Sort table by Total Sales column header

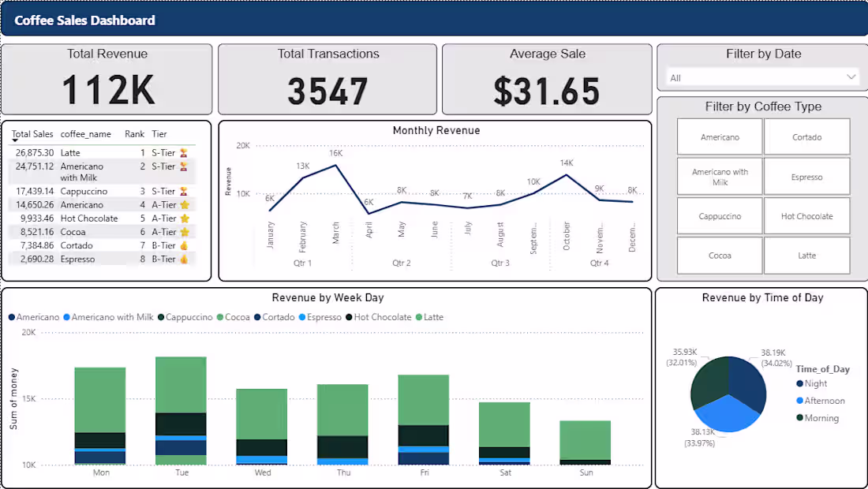pos(32,134)
